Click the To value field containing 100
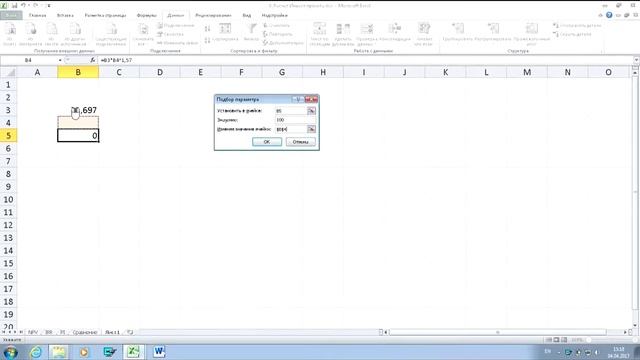The width and height of the screenshot is (640, 360). [x=295, y=120]
